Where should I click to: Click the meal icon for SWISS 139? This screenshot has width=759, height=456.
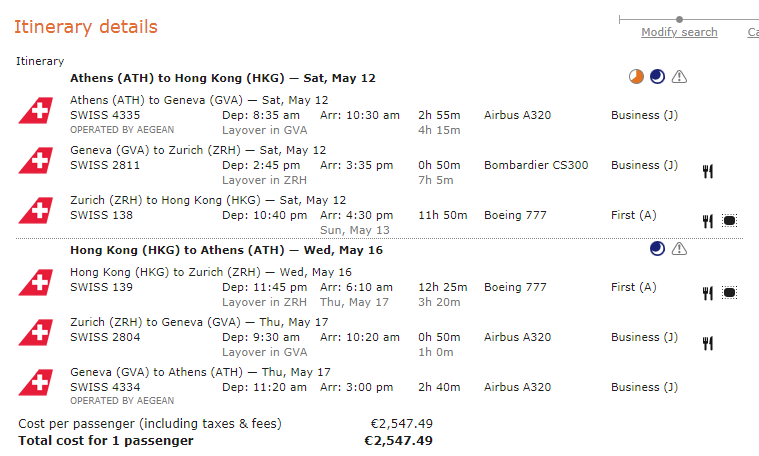tap(707, 293)
